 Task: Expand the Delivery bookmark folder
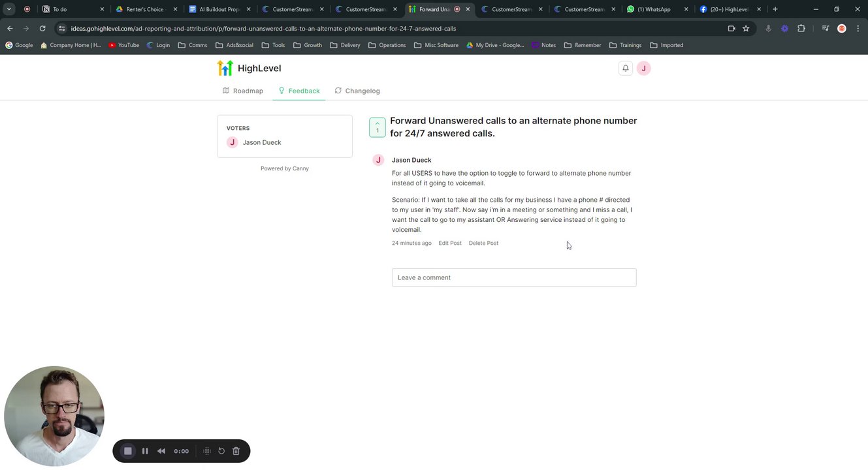pyautogui.click(x=346, y=45)
